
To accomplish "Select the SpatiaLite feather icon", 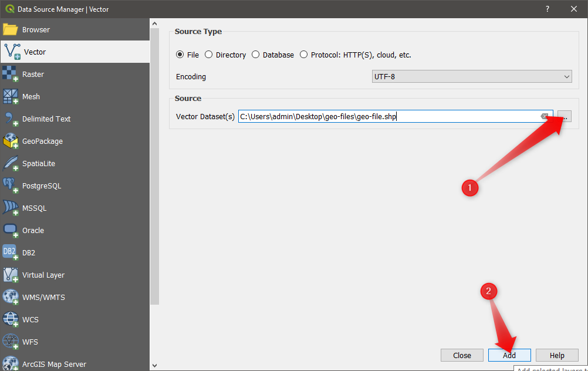I will 11,163.
